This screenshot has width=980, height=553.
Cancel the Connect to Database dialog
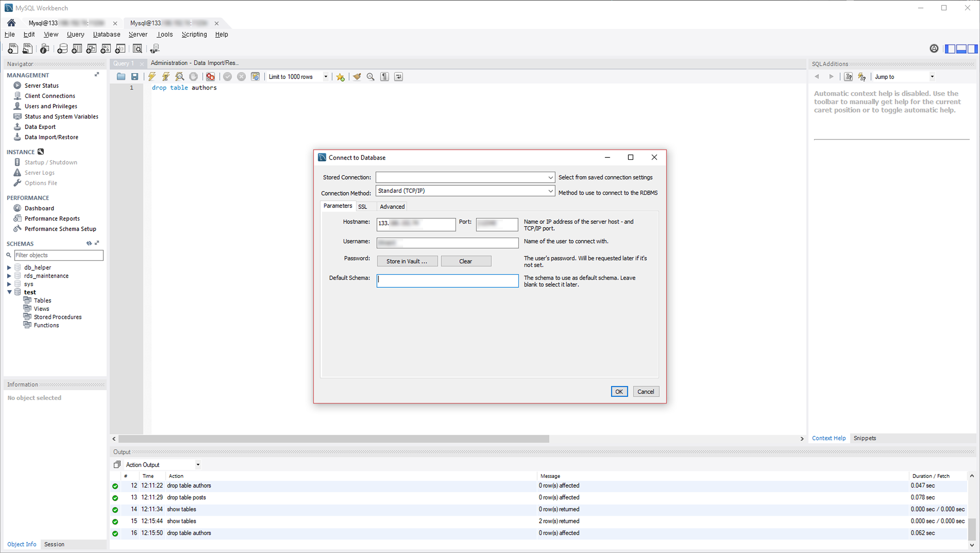[x=646, y=392]
